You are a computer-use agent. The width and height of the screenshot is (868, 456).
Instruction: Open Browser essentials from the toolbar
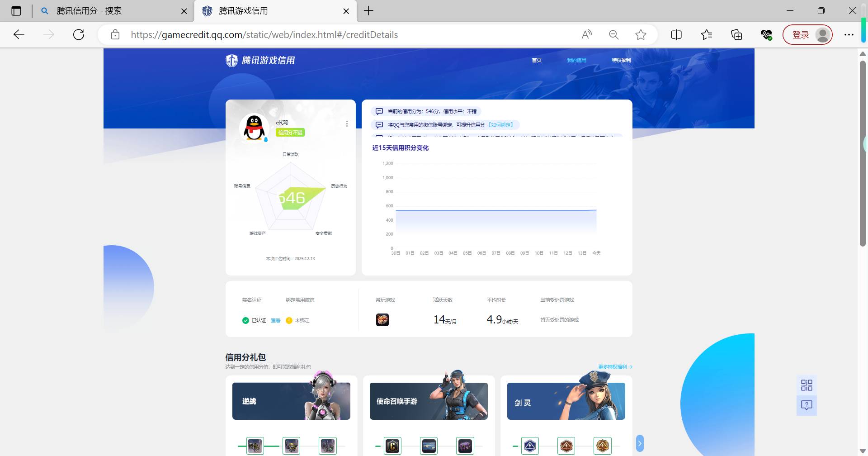coord(766,34)
